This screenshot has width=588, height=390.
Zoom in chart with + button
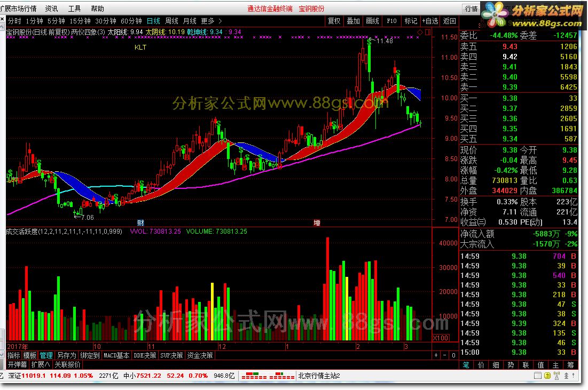coord(436,355)
